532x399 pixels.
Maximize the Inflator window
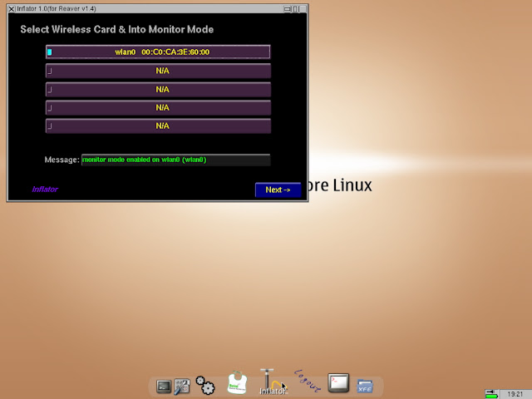pos(295,9)
